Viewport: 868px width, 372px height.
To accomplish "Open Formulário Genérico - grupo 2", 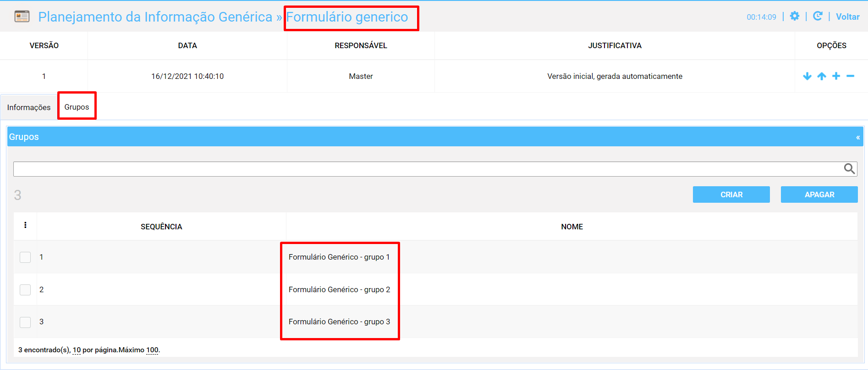I will tap(339, 289).
